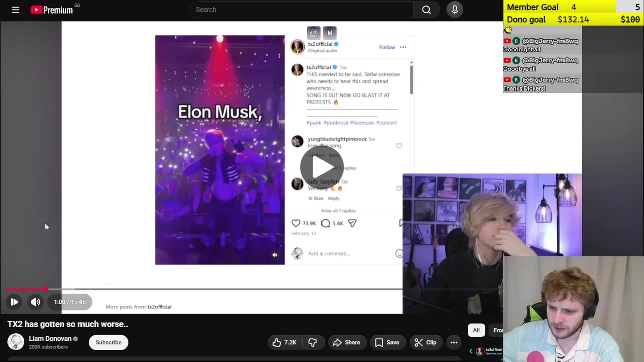The image size is (644, 362).
Task: Open Liam Donovan channel name link
Action: [x=50, y=339]
